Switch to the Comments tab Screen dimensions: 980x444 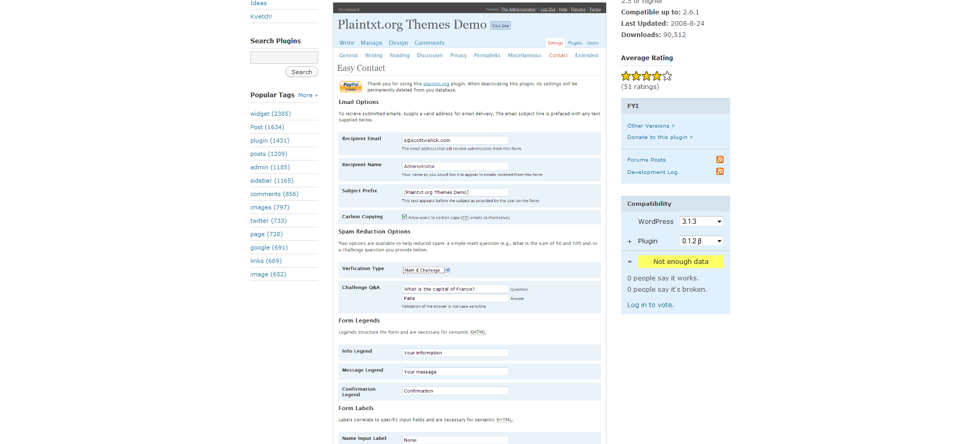tap(429, 43)
